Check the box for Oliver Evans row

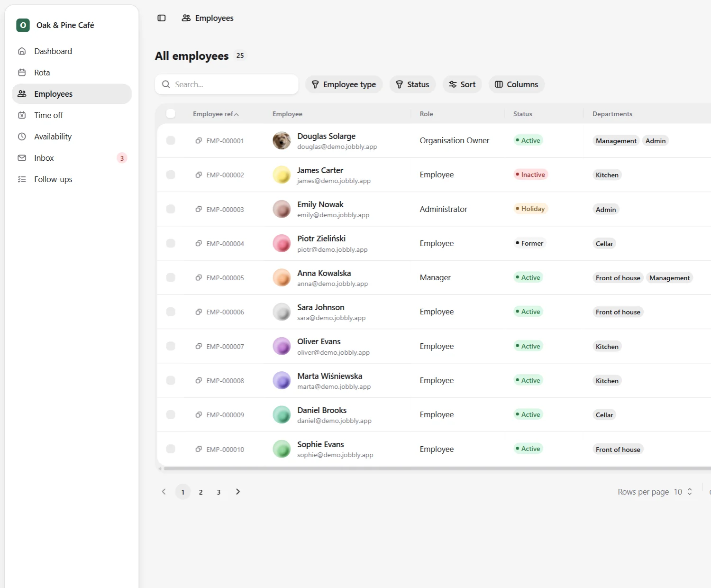171,346
